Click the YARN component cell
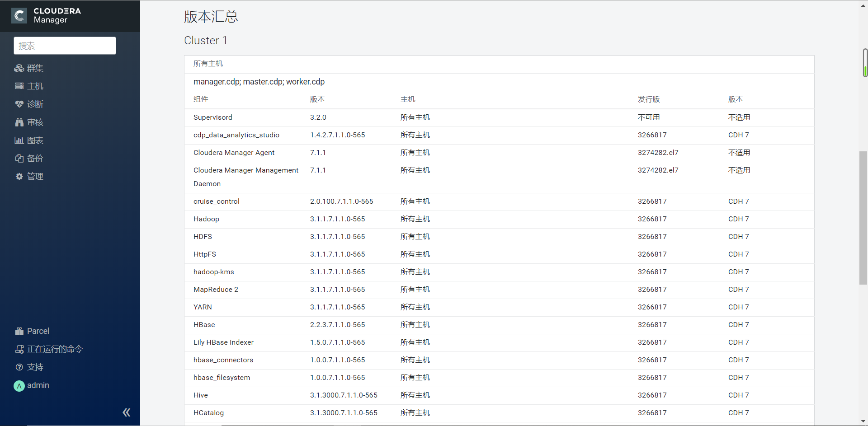 pos(203,307)
